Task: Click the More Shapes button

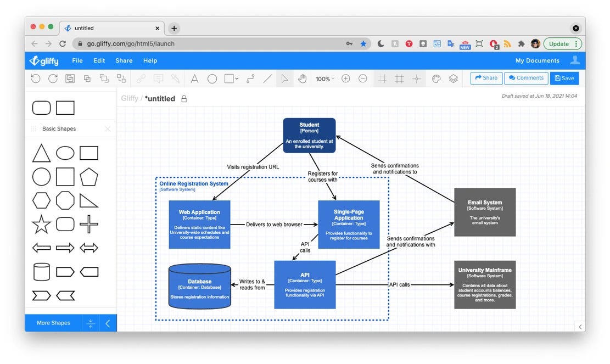Action: 53,323
